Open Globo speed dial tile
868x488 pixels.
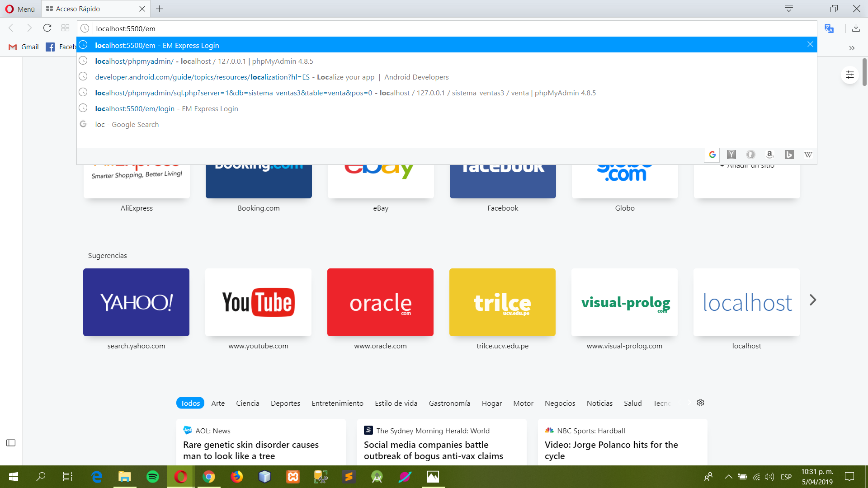point(625,182)
